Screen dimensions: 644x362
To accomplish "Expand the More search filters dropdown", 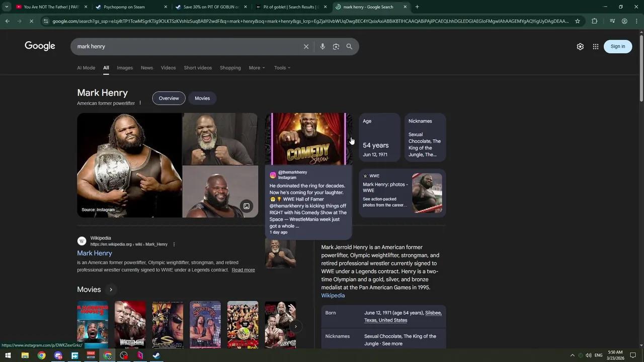I will point(257,68).
